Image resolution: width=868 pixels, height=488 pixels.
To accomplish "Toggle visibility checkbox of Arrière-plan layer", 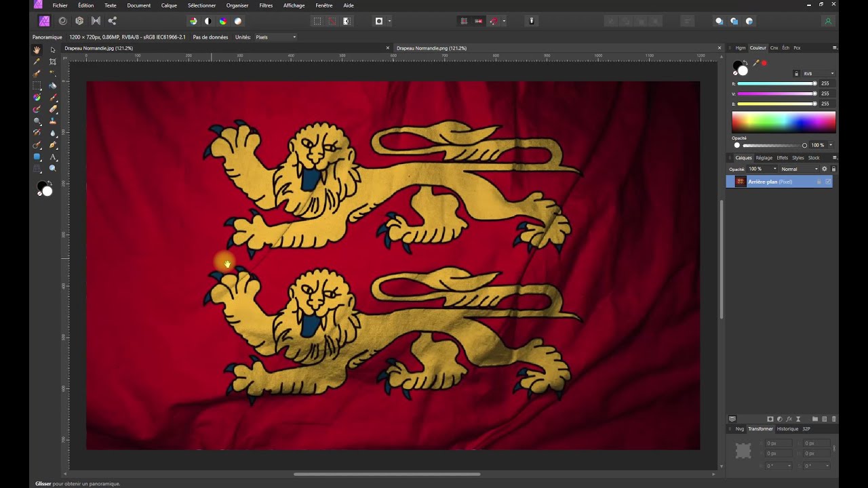I will (x=828, y=182).
